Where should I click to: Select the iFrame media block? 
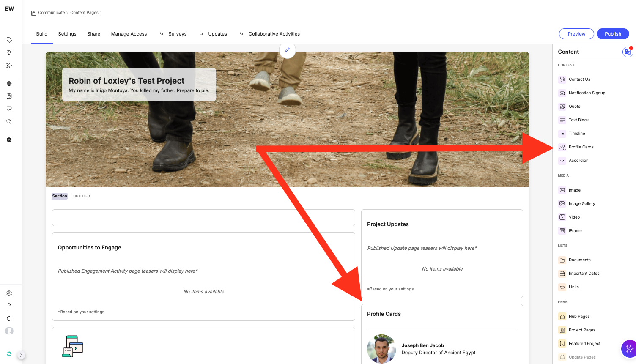click(575, 231)
